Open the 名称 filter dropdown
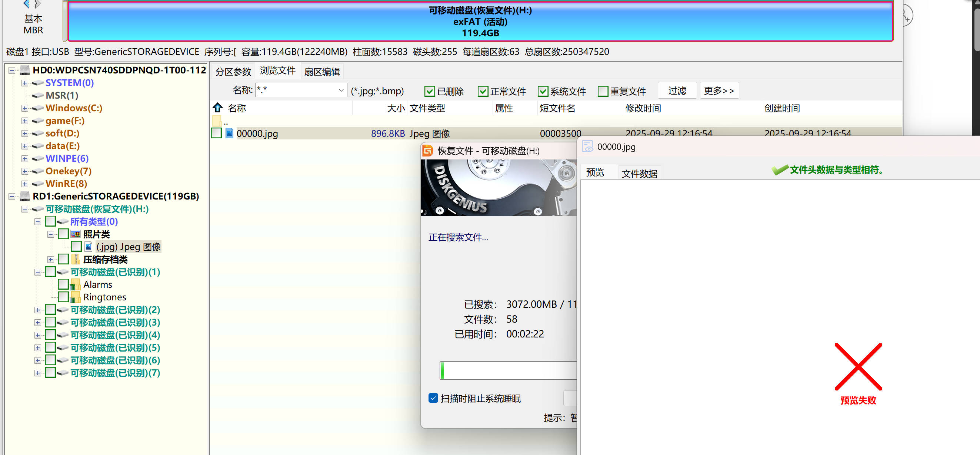 click(341, 90)
